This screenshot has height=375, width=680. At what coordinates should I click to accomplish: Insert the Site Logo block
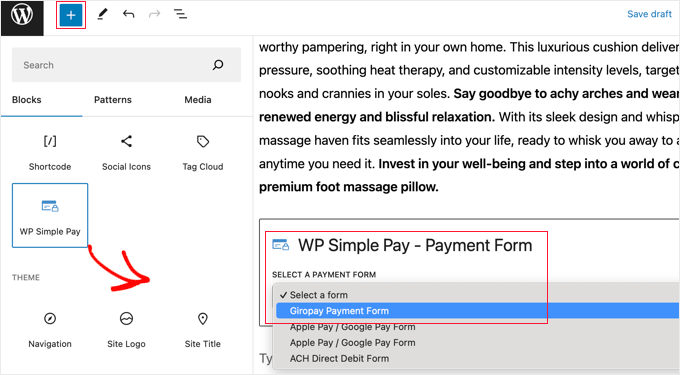[x=126, y=330]
